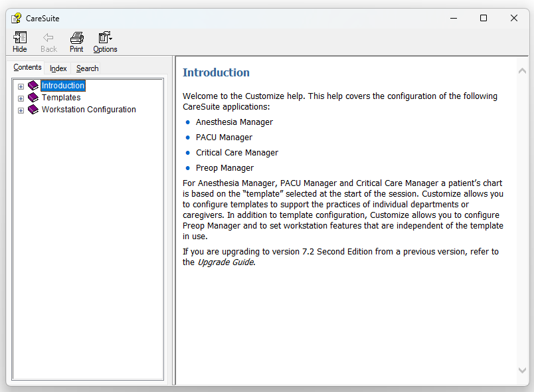
Task: Click the book icon beside Workstation Configuration
Action: click(x=33, y=110)
